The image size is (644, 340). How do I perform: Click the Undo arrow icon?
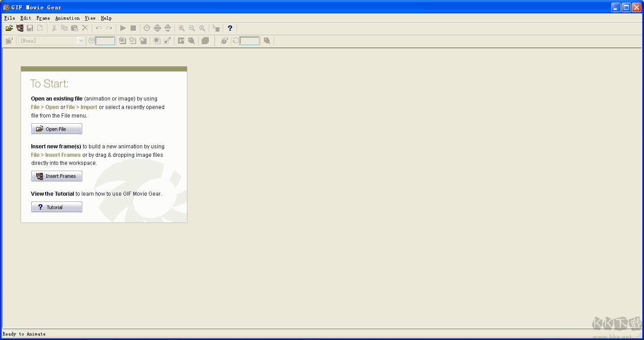pos(99,28)
